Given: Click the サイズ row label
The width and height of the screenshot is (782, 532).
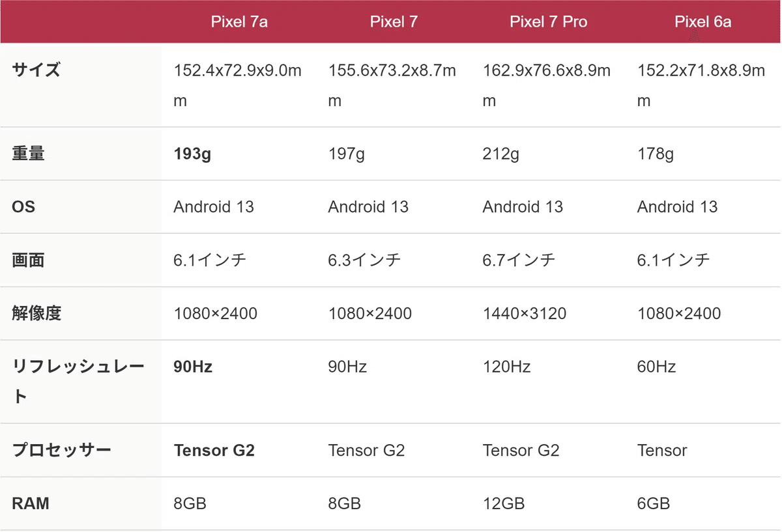Looking at the screenshot, I should (x=36, y=70).
